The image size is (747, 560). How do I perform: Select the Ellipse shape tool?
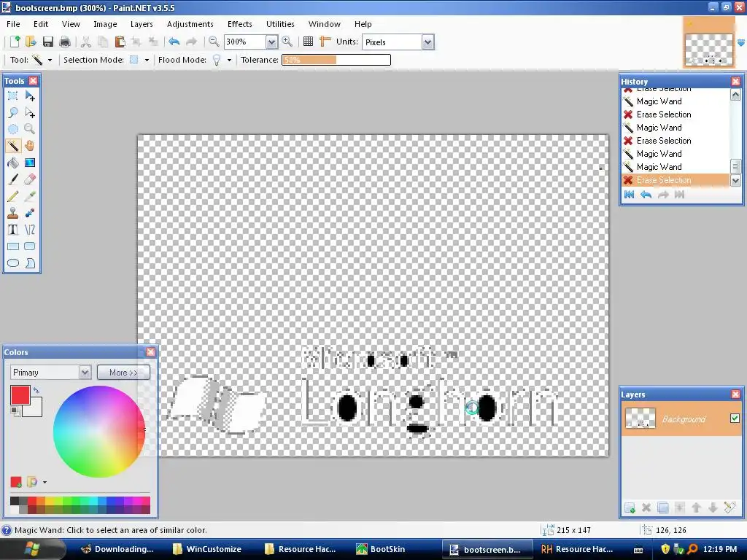click(13, 262)
